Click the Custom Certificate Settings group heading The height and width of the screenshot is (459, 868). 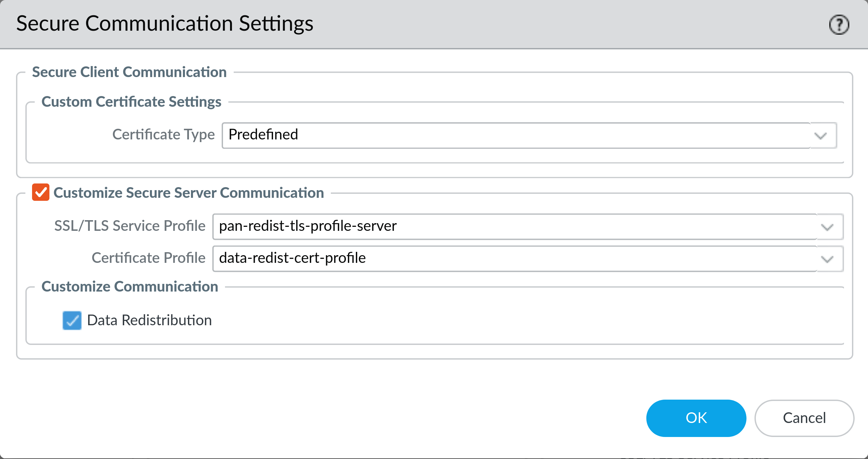pyautogui.click(x=132, y=101)
